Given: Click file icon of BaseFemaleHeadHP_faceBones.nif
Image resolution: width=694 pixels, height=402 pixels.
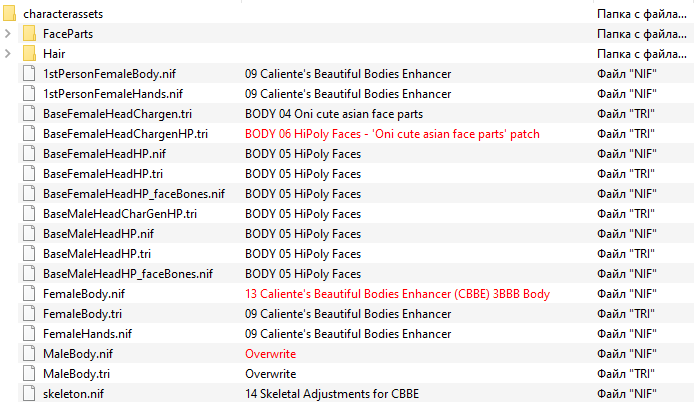Looking at the screenshot, I should [29, 193].
